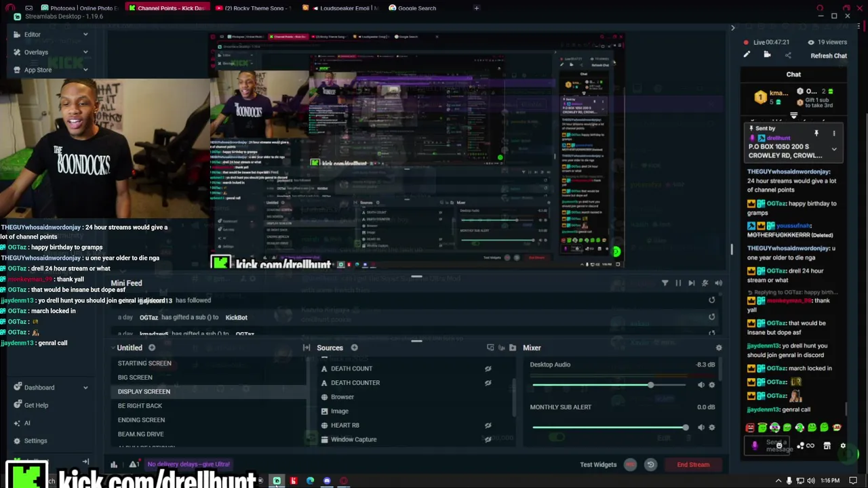Collapse the gift leaderboard drag handle

[x=793, y=116]
